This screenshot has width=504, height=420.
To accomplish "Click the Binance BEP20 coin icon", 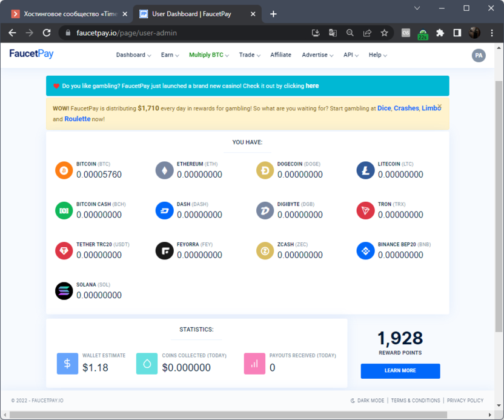I will coord(365,250).
